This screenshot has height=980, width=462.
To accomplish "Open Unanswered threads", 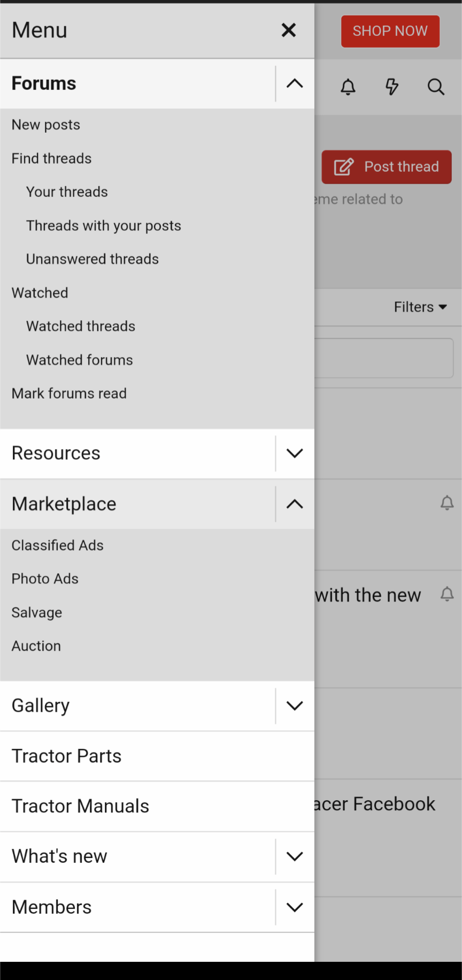I will pos(93,259).
